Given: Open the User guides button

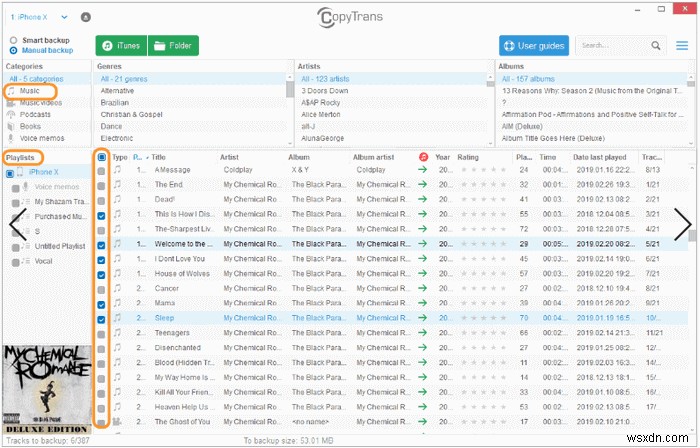Looking at the screenshot, I should pos(534,46).
